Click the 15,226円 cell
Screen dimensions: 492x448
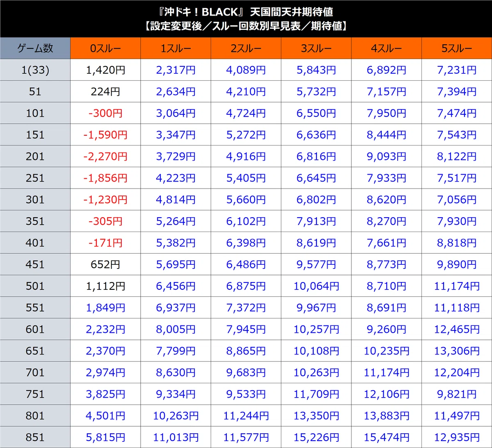click(316, 437)
